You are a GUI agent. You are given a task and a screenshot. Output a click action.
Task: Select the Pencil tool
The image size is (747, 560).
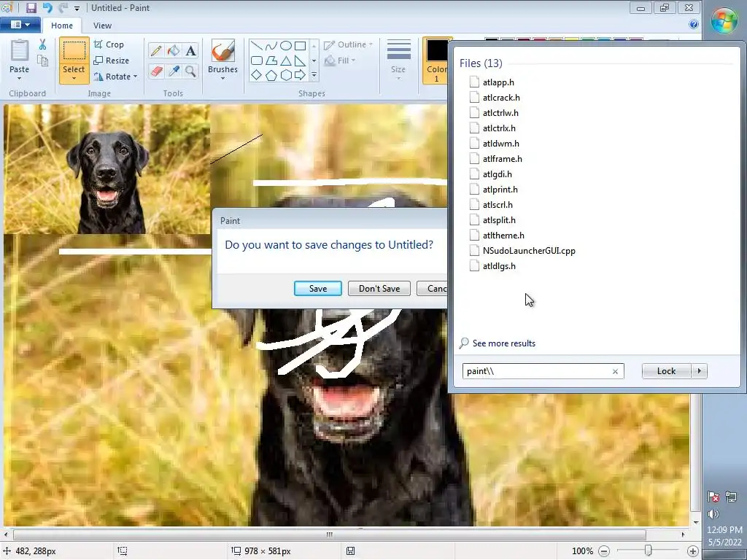[156, 50]
